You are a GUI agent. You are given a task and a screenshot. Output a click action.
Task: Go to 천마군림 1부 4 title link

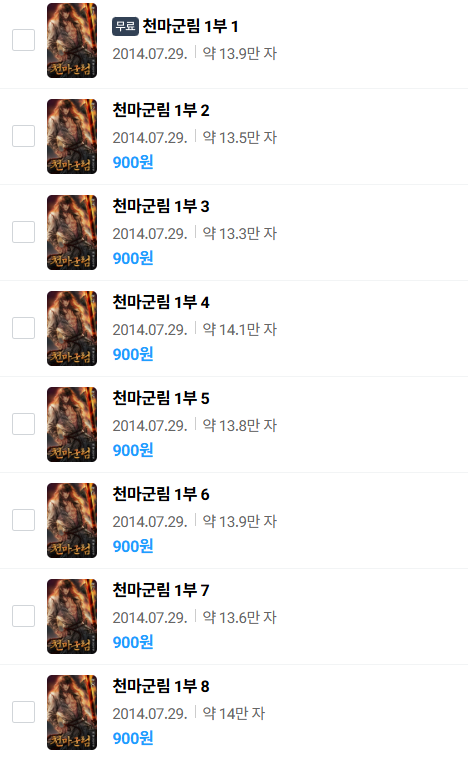point(161,302)
